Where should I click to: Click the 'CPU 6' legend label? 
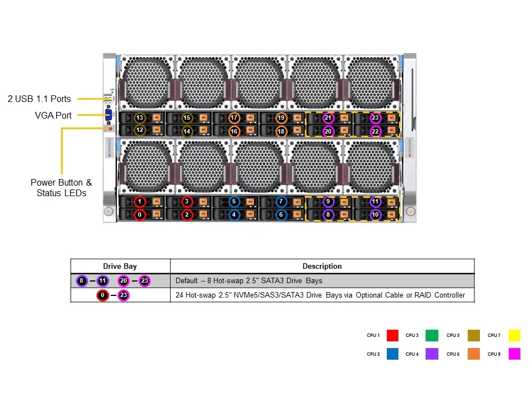[453, 354]
